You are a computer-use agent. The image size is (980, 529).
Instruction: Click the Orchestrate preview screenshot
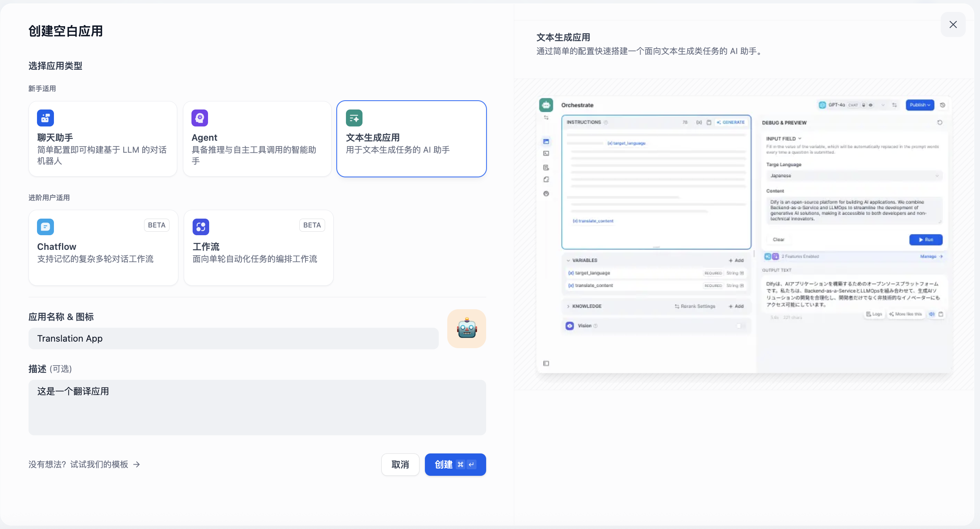pyautogui.click(x=744, y=234)
